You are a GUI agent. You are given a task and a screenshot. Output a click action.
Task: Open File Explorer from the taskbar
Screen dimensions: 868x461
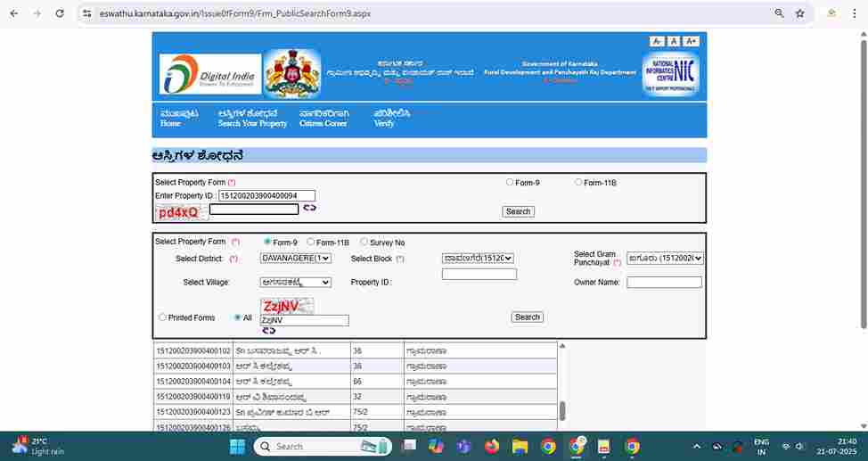coord(520,447)
